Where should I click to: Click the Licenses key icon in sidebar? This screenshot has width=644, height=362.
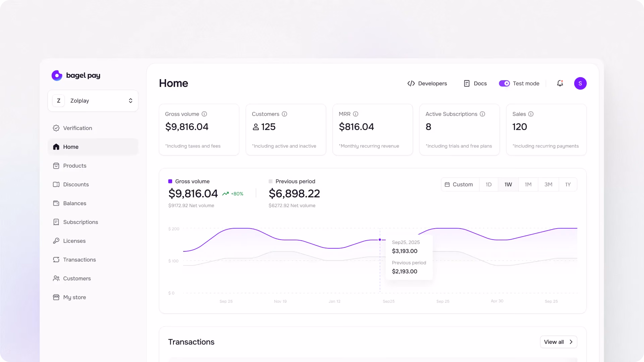56,241
